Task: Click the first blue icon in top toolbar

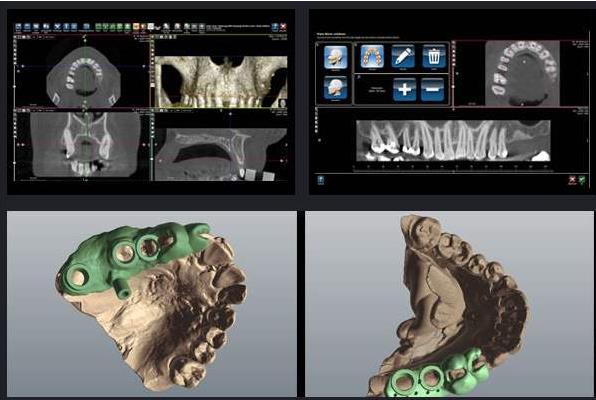Action: 19,27
